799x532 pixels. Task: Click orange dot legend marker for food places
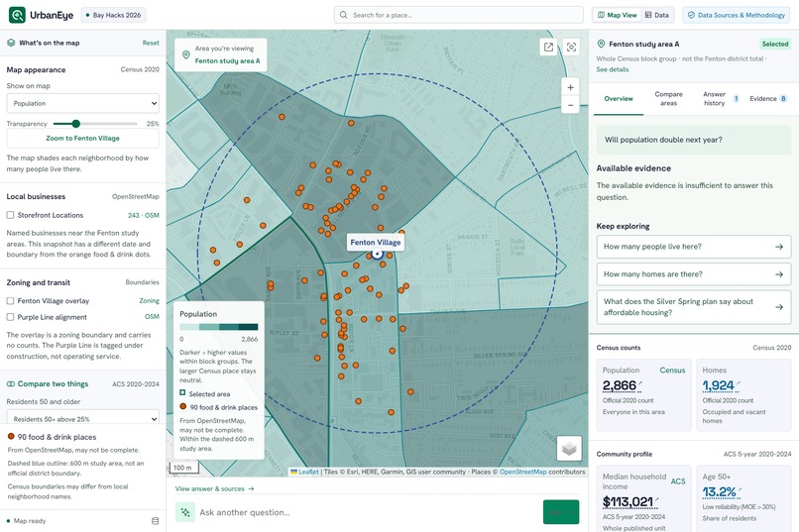pyautogui.click(x=183, y=407)
